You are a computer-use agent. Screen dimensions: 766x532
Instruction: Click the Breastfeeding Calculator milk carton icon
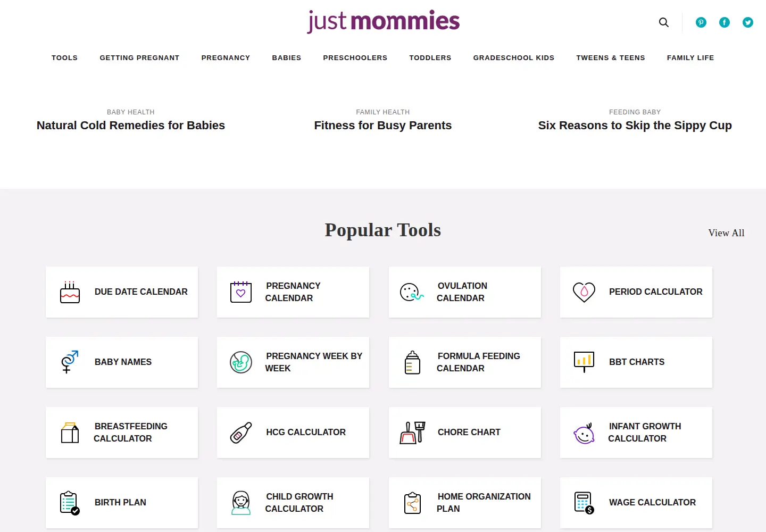coord(70,433)
